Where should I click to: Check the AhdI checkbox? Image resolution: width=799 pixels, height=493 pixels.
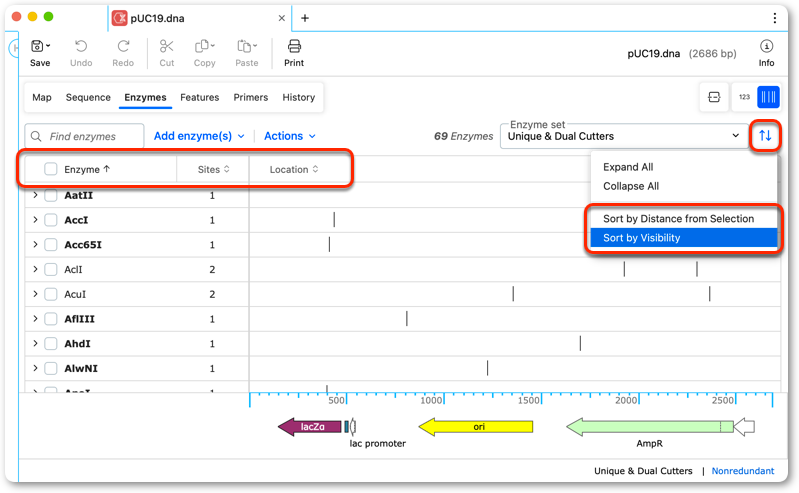click(x=50, y=344)
